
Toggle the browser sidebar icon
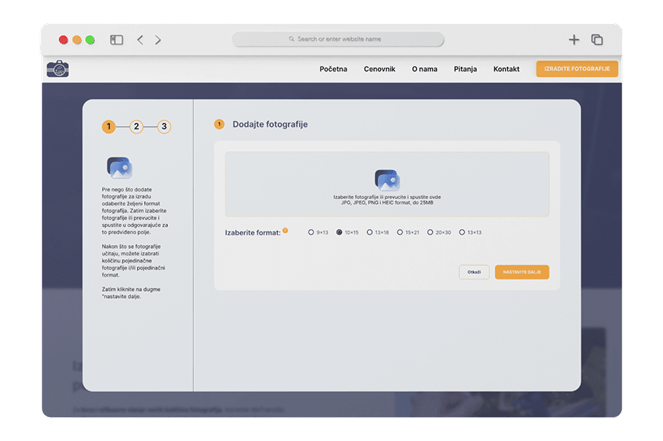click(116, 40)
